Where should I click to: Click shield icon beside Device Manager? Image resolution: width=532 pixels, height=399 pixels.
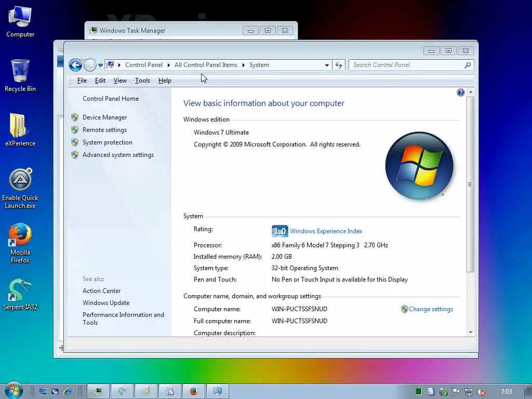click(75, 117)
